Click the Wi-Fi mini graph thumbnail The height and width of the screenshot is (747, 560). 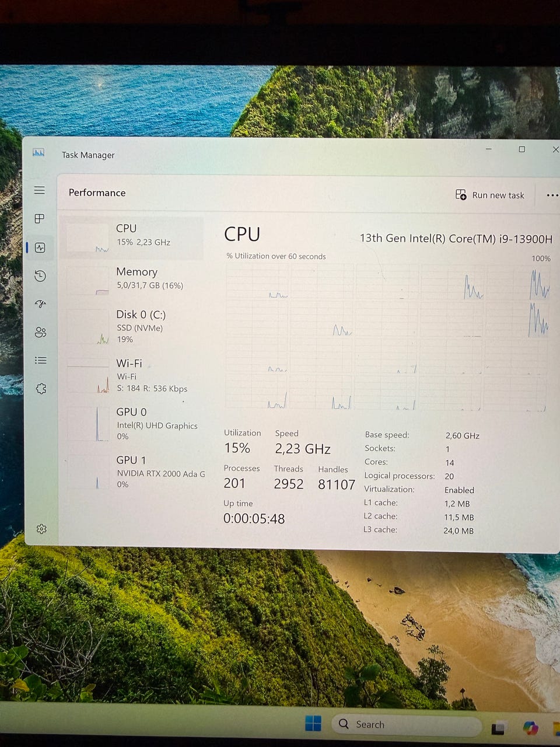(88, 377)
